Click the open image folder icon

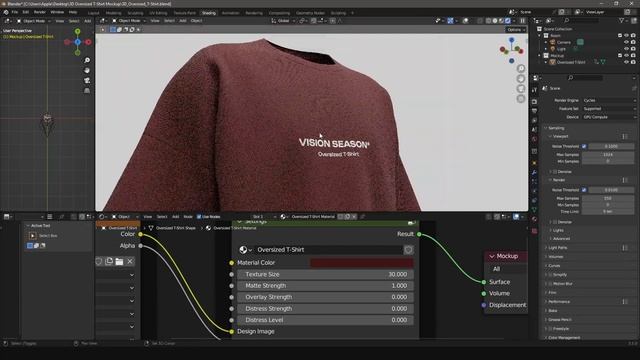point(119,261)
